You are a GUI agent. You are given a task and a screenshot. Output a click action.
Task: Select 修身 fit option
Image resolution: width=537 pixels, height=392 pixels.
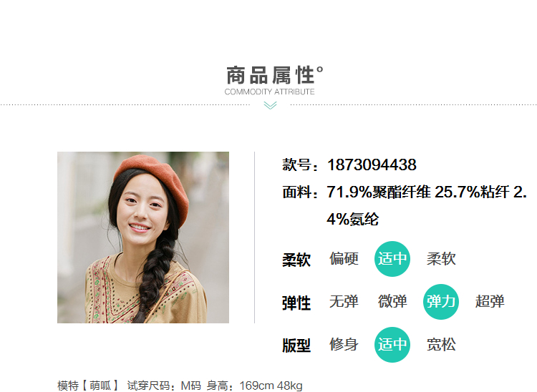[344, 345]
